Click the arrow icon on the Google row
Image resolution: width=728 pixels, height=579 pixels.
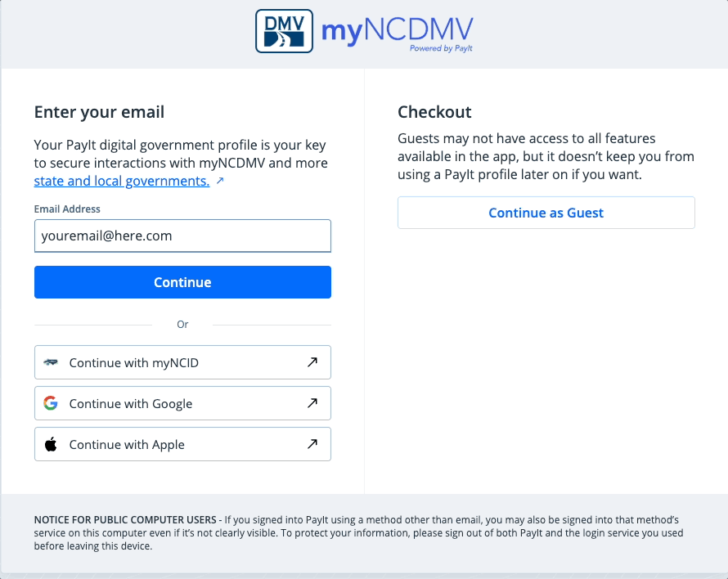click(312, 403)
